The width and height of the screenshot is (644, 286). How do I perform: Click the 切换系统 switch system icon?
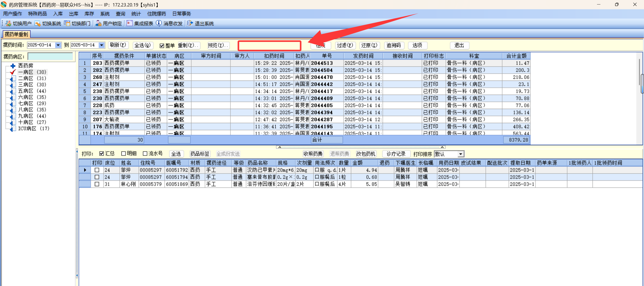38,23
